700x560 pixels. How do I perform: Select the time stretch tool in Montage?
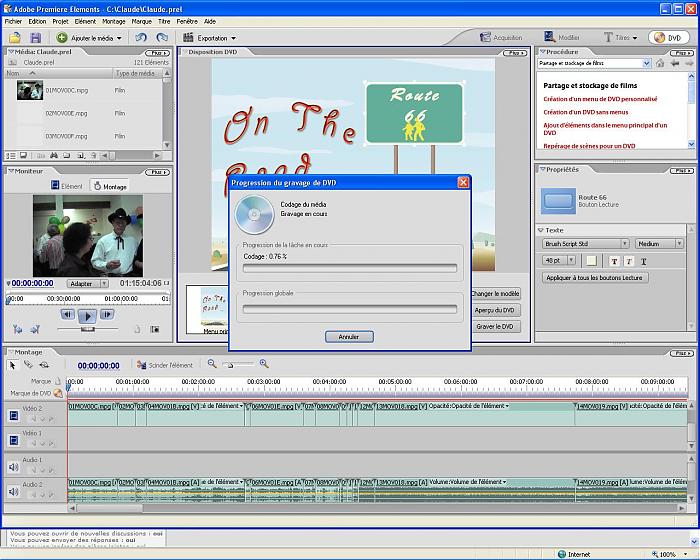point(44,365)
